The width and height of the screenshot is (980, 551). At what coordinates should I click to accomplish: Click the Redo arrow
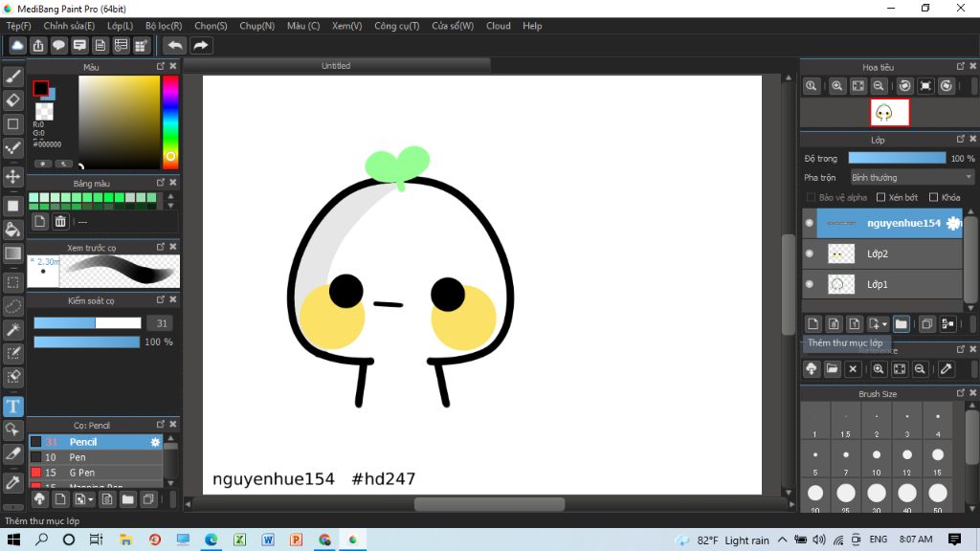click(x=201, y=45)
